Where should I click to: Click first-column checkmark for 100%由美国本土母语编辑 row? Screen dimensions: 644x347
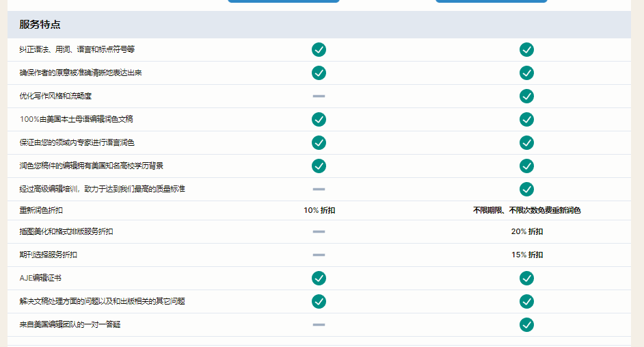pyautogui.click(x=319, y=119)
